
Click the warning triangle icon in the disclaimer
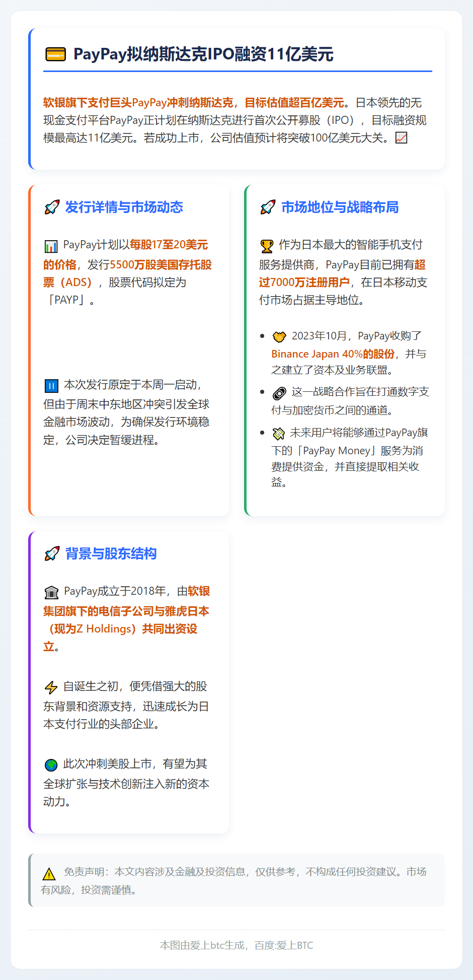click(49, 873)
